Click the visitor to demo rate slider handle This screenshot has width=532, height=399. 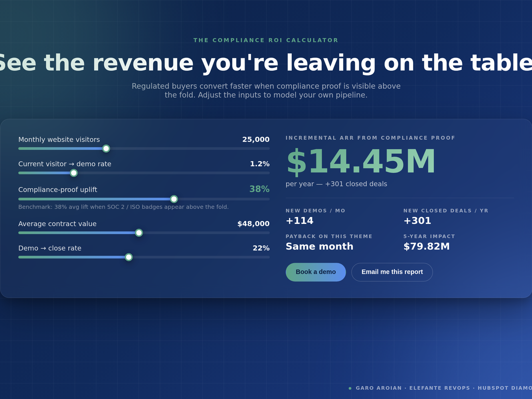[74, 173]
